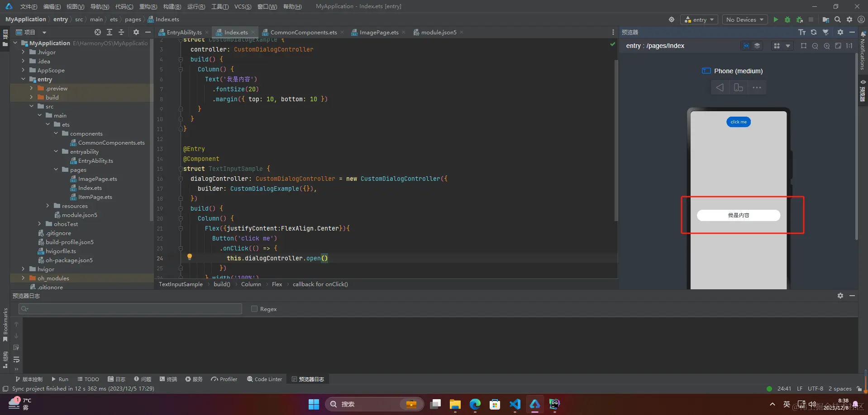Screen dimensions: 868x415
Task: Refresh the previewer with reload icon
Action: click(x=814, y=32)
